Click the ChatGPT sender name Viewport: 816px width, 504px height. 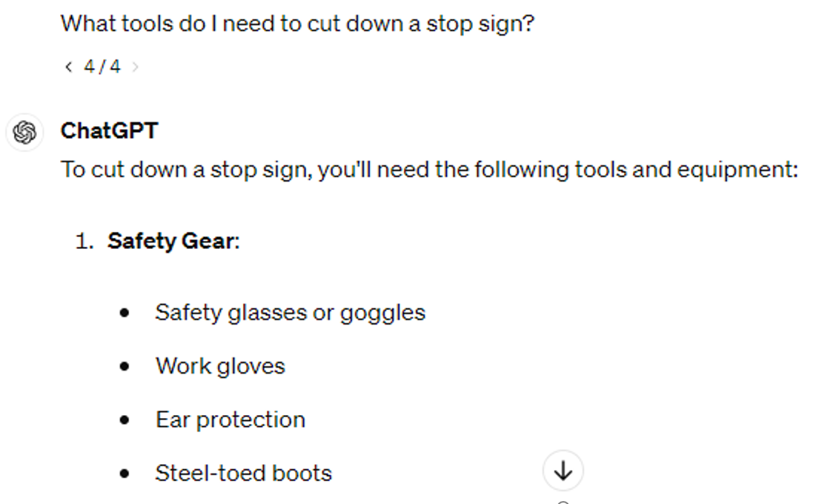pyautogui.click(x=109, y=131)
